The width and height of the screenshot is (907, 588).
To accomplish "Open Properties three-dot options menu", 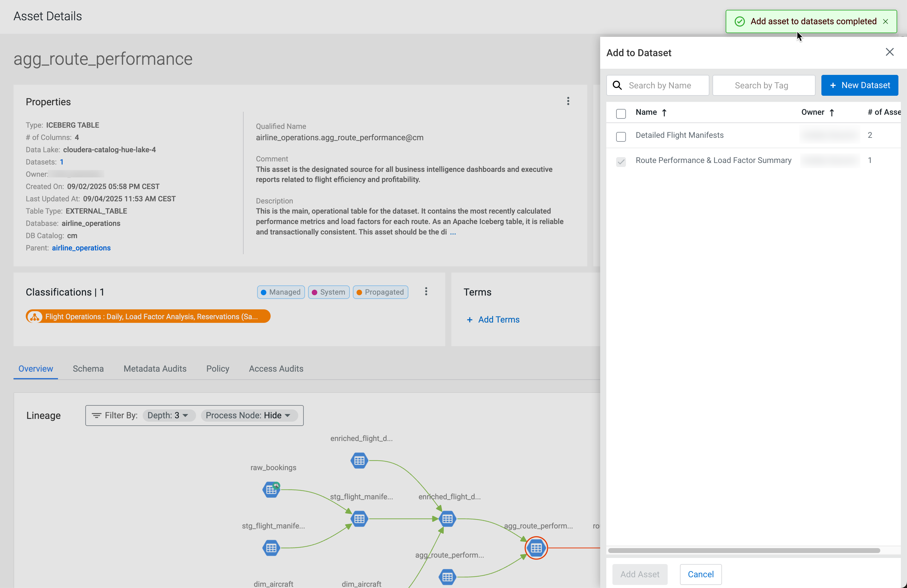I will [x=568, y=101].
